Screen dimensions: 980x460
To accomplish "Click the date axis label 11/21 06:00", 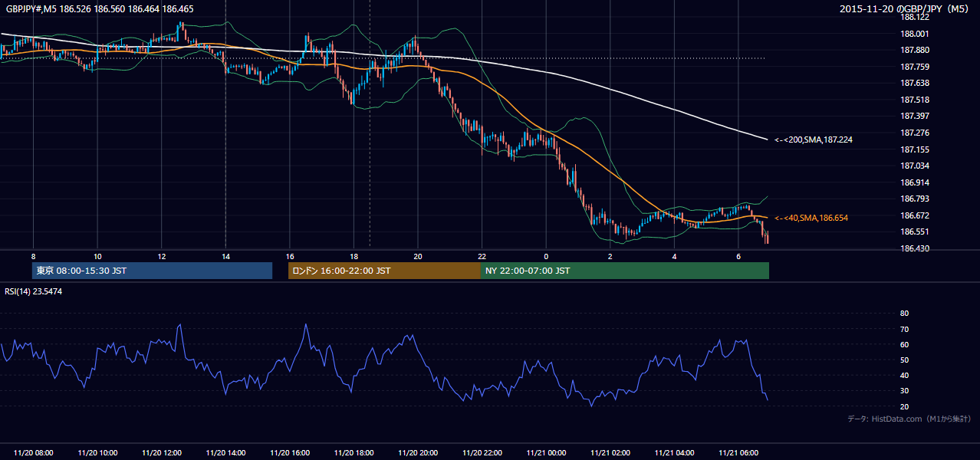I will (x=738, y=452).
